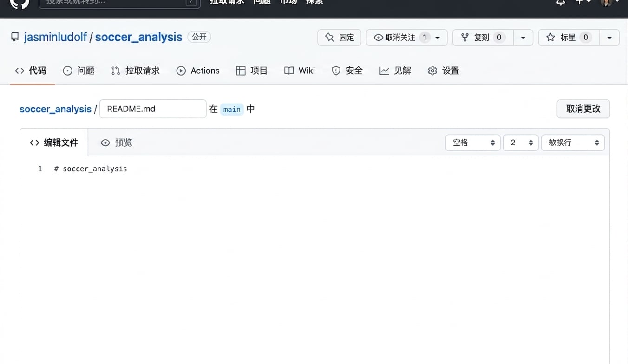Screen dimensions: 628x364
Task: Click the line number 1 gutter
Action: [x=40, y=169]
